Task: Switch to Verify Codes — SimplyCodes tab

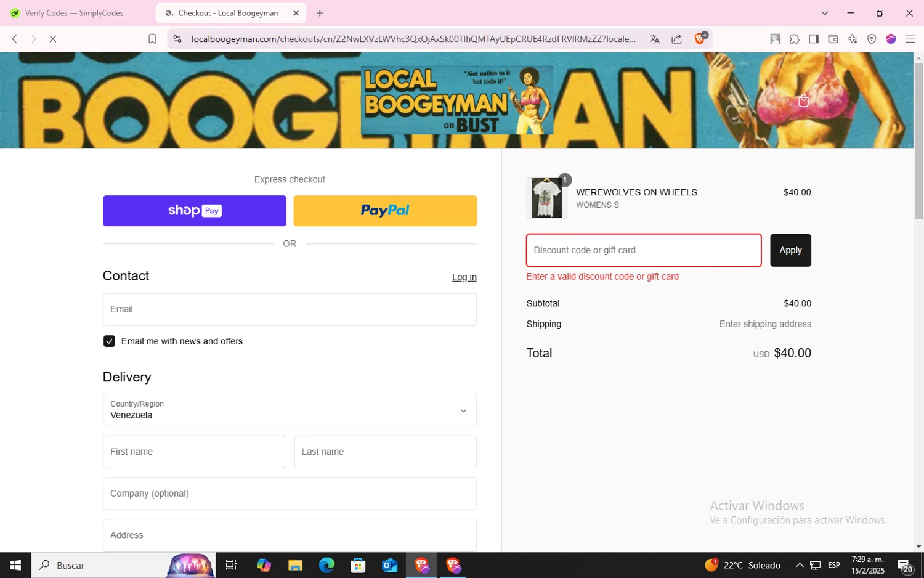Action: pos(74,13)
